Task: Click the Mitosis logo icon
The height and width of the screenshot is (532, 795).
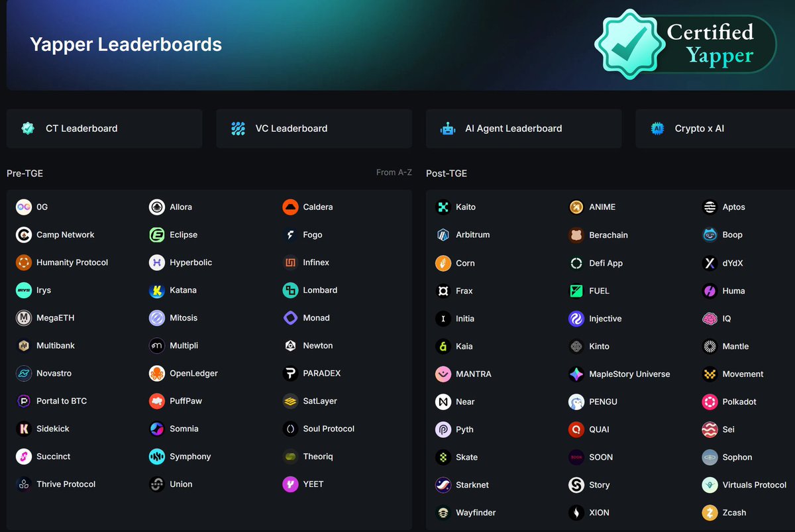Action: pyautogui.click(x=157, y=318)
